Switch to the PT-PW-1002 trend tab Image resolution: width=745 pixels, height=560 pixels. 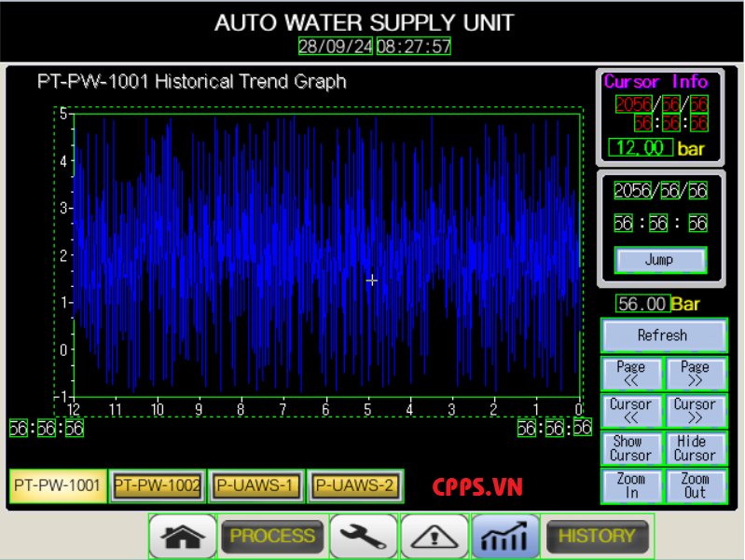[x=157, y=485]
